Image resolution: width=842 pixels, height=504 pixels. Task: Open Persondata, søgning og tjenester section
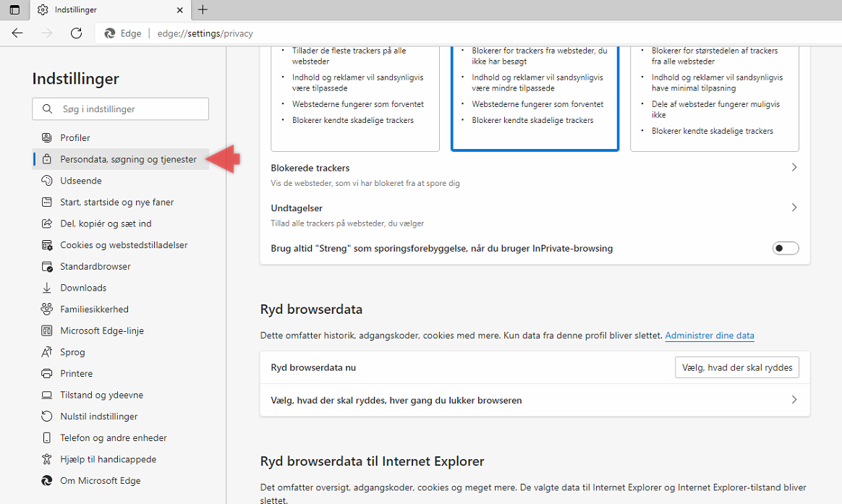(x=120, y=159)
